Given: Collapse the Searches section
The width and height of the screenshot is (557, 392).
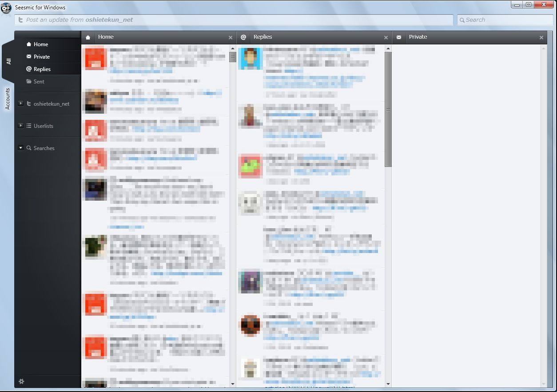Looking at the screenshot, I should (20, 148).
